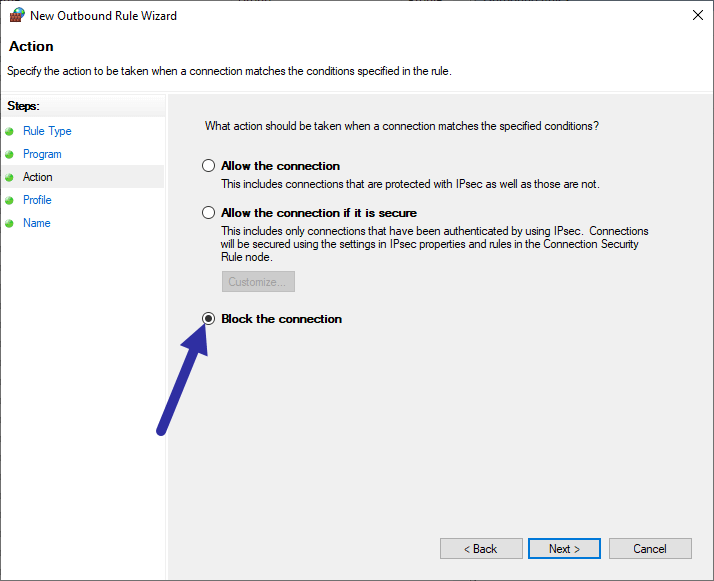Click the greyed Customize... button
The width and height of the screenshot is (714, 581).
(258, 281)
